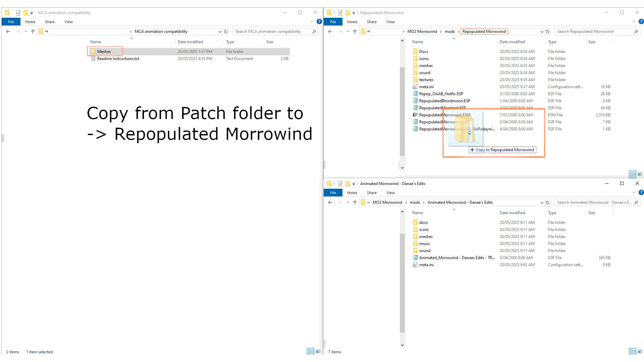Click Back arrow in Repopulated Morrowind window
This screenshot has width=644, height=362.
[330, 32]
